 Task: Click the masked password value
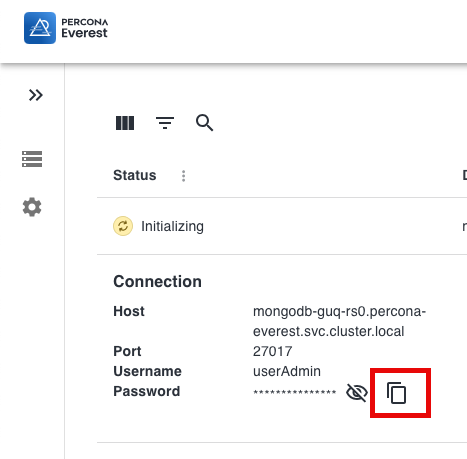[x=295, y=392]
